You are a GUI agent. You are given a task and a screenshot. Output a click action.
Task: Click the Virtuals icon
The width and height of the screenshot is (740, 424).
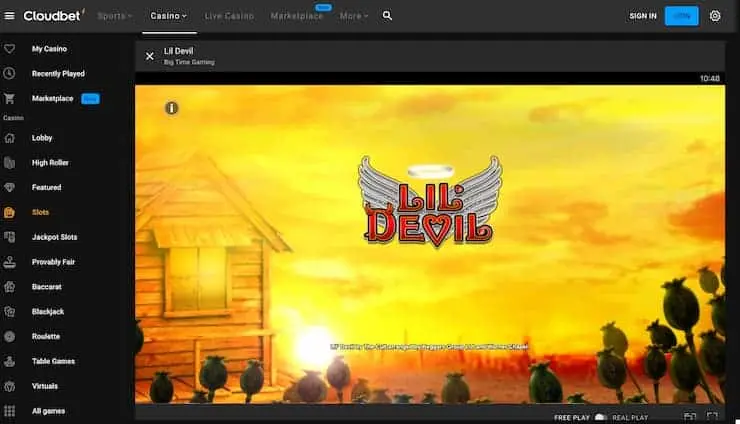9,386
